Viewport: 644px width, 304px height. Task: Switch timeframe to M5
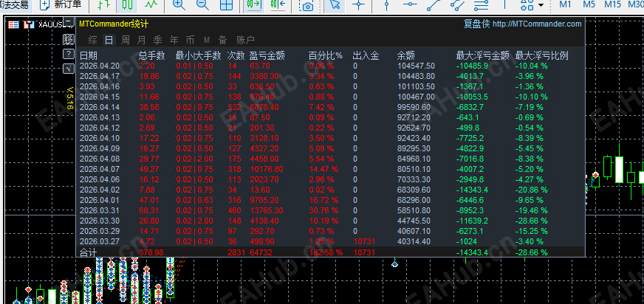589,4
